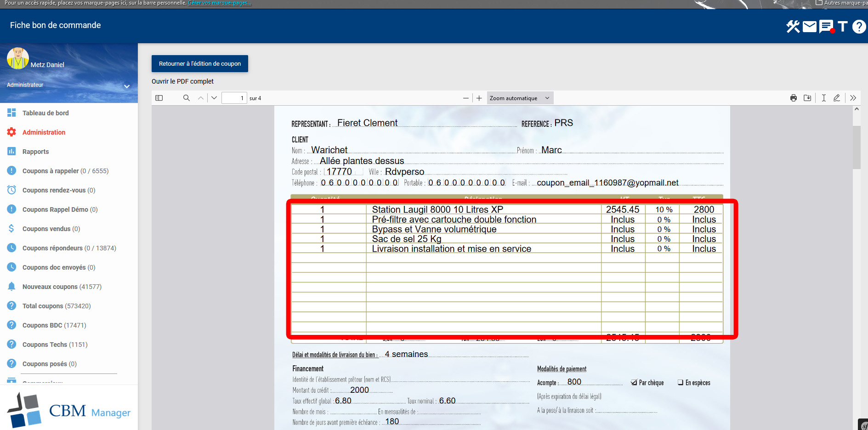
Task: Select the PDF draw pencil tool
Action: pyautogui.click(x=837, y=98)
